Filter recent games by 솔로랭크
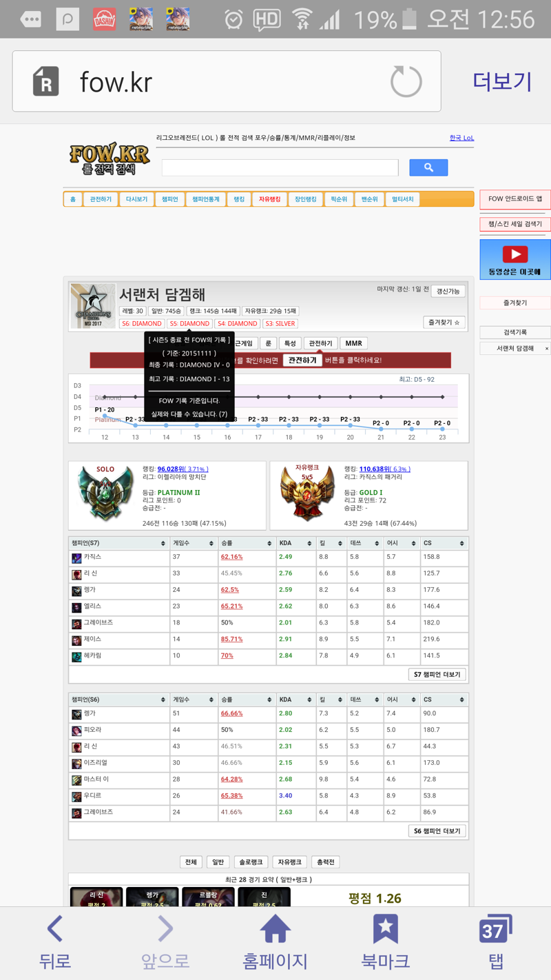The image size is (551, 980). tap(250, 862)
